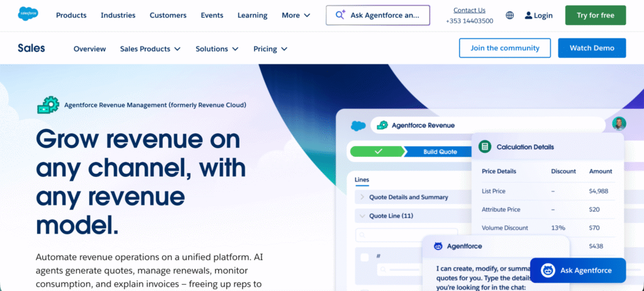Tick the checkbox in quote line row

pyautogui.click(x=364, y=257)
